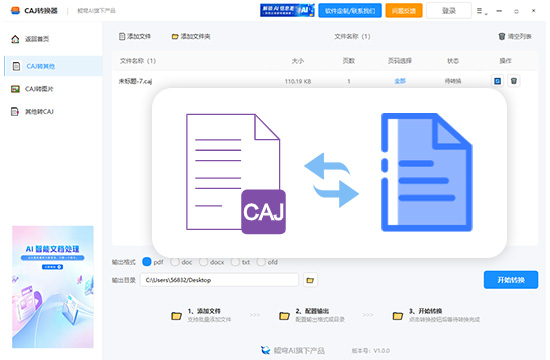Click the 添加文件 add file button
This screenshot has height=360, width=550.
135,36
